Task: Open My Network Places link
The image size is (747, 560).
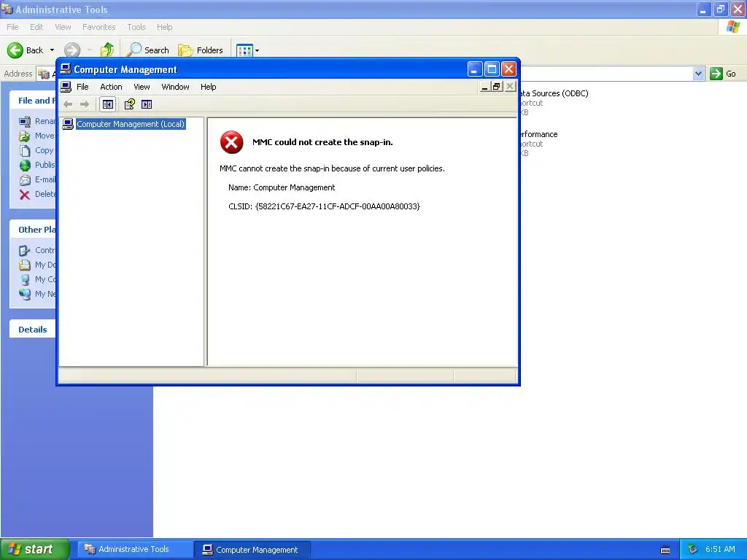Action: click(37, 294)
